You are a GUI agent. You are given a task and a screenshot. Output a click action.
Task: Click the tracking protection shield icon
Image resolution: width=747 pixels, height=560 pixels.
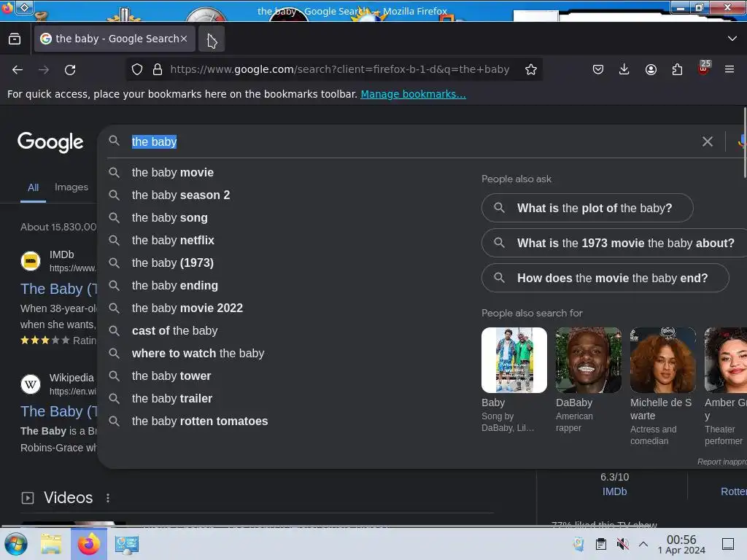[x=137, y=69]
